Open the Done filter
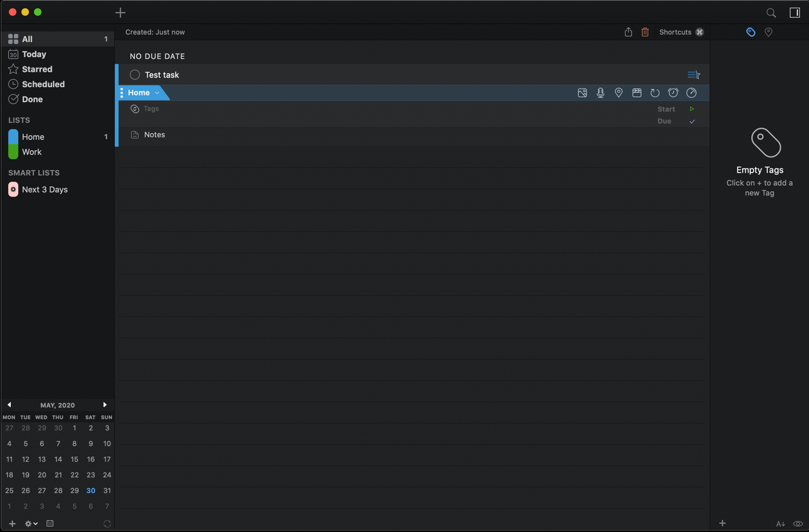The height and width of the screenshot is (532, 809). [58, 99]
